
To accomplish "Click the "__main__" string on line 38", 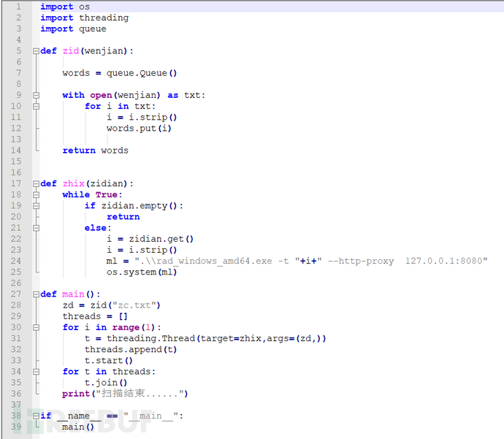I will (150, 416).
